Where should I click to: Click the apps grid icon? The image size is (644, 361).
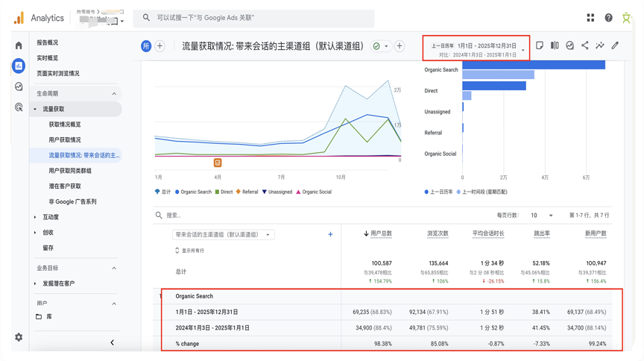[x=590, y=18]
